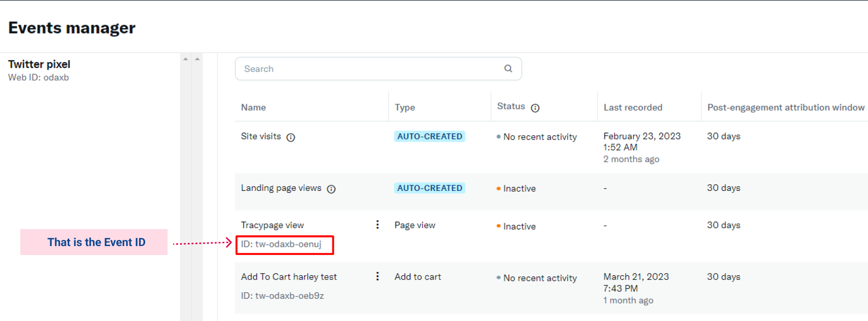Open info tooltip next to Status header

pos(535,108)
